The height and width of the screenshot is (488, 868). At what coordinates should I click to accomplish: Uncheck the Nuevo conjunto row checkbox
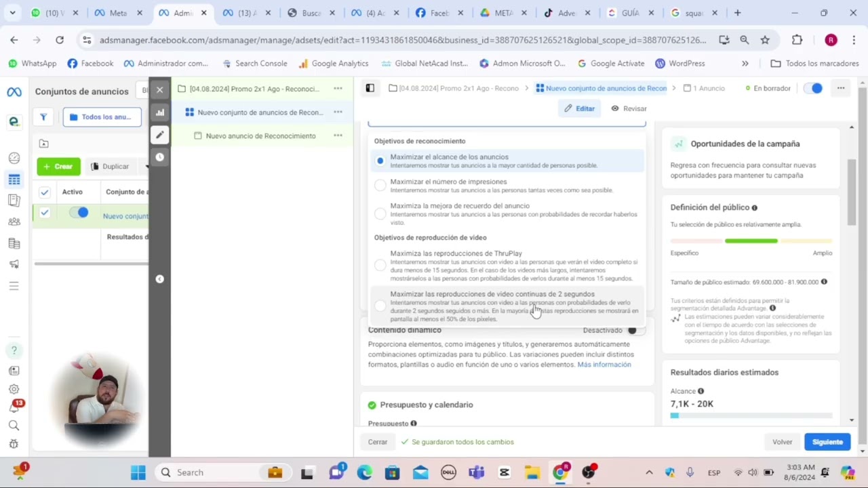tap(45, 213)
